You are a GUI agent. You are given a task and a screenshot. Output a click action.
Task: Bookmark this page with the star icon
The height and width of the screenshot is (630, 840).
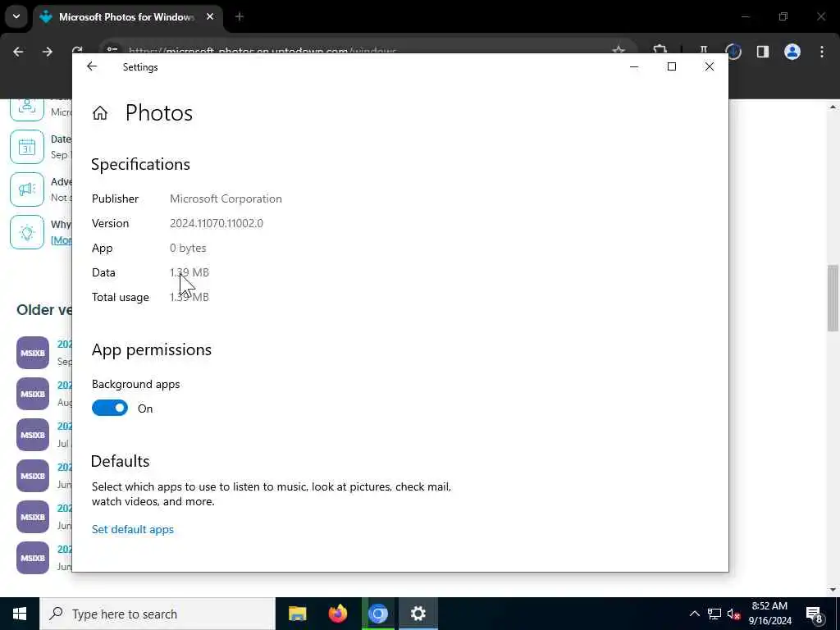(x=619, y=50)
